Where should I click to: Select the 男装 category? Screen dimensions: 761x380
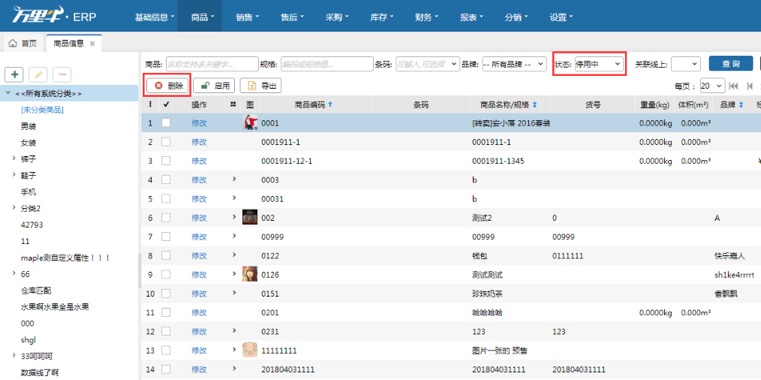coord(28,126)
